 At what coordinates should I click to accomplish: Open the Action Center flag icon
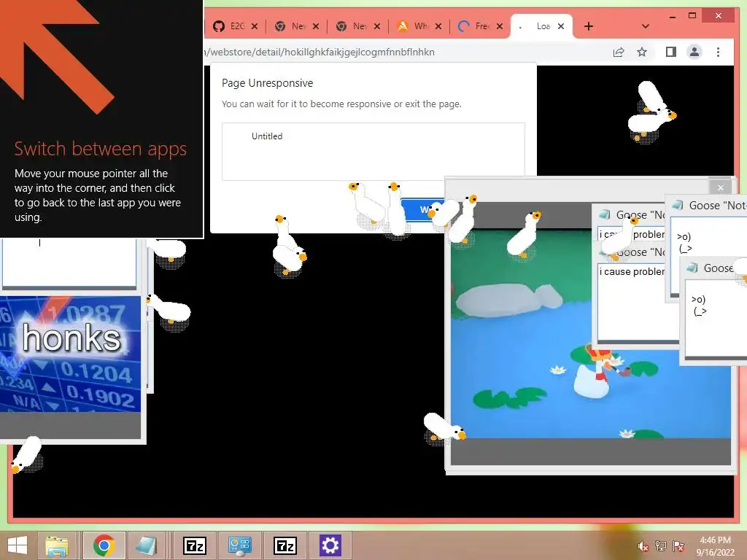[678, 545]
